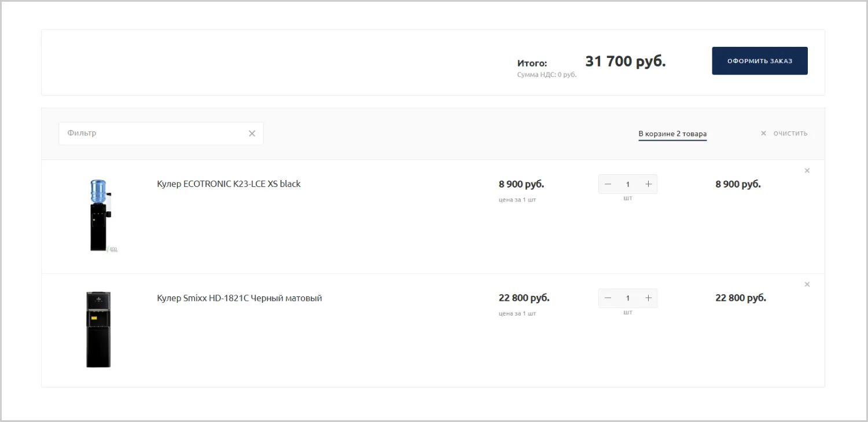Decrease quantity of ECOTRONIC K23-LCE cooler
The width and height of the screenshot is (868, 422).
point(608,184)
